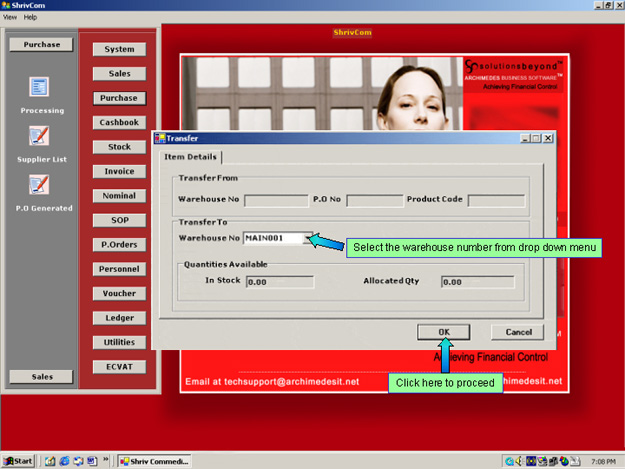This screenshot has width=625, height=469.
Task: Click the P.O Generated icon
Action: pyautogui.click(x=41, y=185)
